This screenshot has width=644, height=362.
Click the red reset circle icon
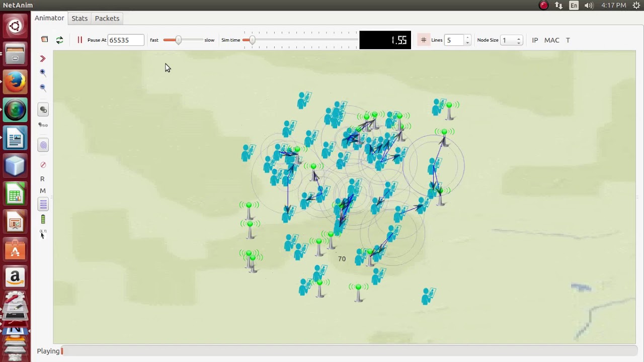(43, 165)
